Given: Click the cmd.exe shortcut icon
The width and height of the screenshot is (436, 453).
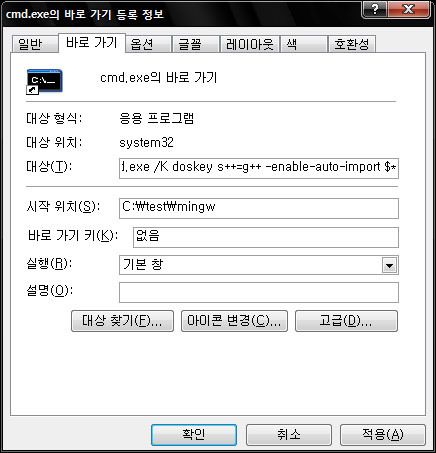Looking at the screenshot, I should pyautogui.click(x=44, y=81).
